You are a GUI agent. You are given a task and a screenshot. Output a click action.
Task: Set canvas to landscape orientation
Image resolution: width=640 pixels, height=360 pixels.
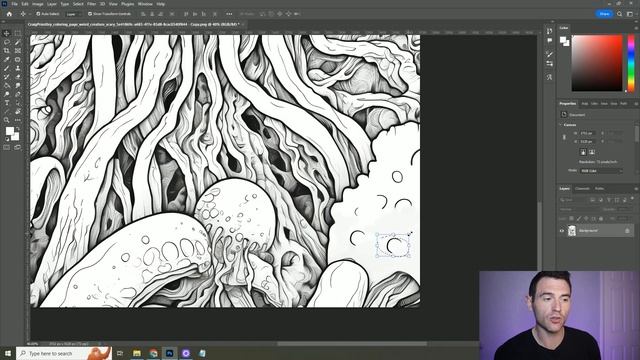[x=592, y=152]
